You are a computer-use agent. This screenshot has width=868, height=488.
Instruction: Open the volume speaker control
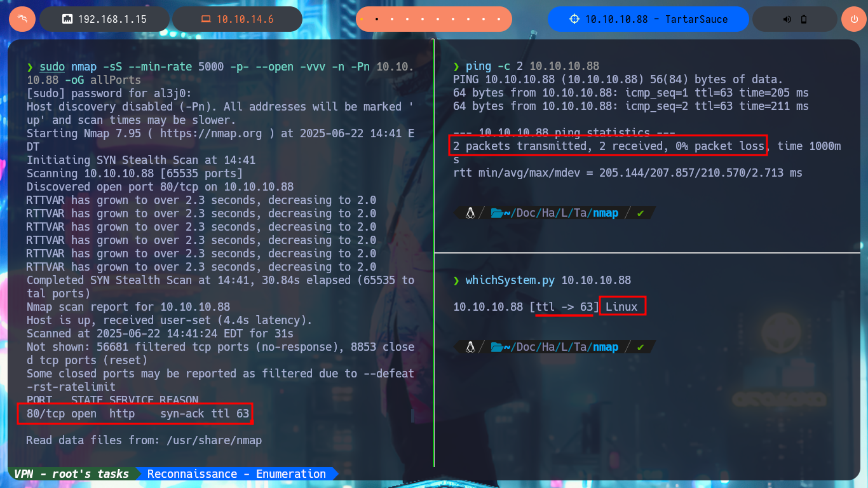[787, 19]
